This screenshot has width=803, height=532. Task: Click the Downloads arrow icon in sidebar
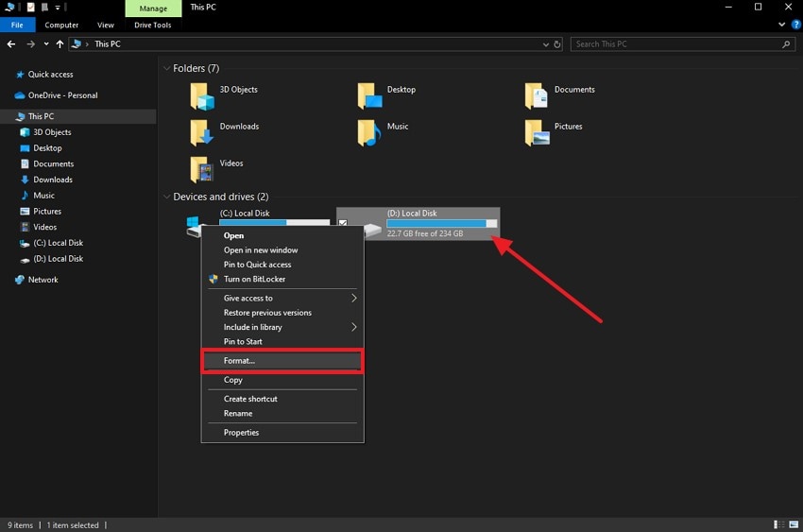pyautogui.click(x=25, y=180)
